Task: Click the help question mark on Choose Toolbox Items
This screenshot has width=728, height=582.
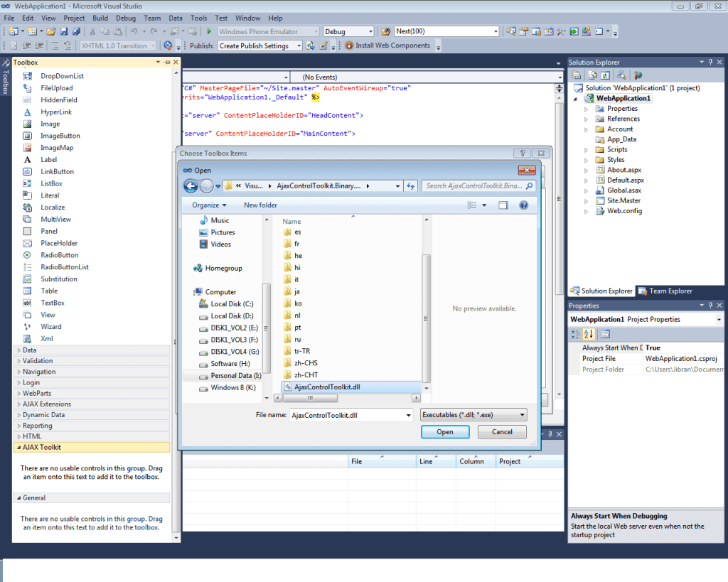Action: pyautogui.click(x=523, y=153)
